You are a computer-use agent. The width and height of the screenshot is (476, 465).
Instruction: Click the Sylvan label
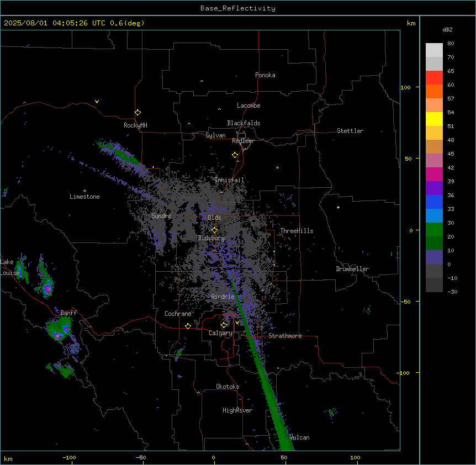click(215, 135)
